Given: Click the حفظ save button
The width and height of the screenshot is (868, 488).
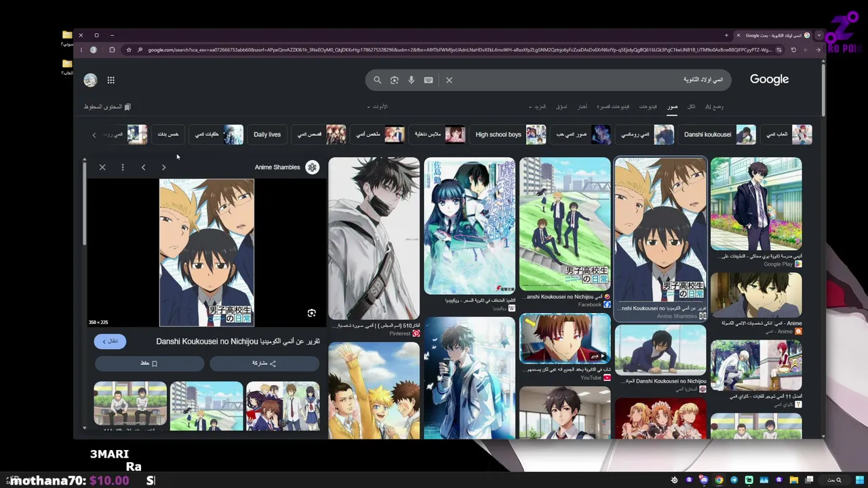Looking at the screenshot, I should (149, 363).
